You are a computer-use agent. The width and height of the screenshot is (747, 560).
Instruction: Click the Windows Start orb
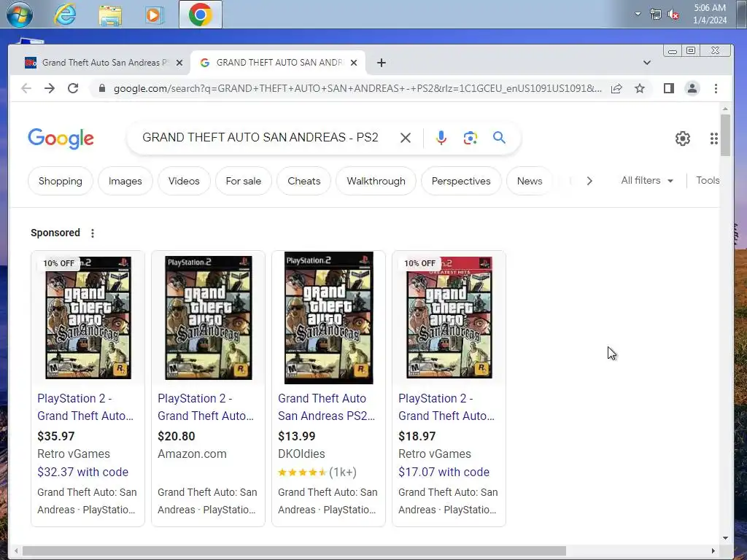tap(20, 15)
